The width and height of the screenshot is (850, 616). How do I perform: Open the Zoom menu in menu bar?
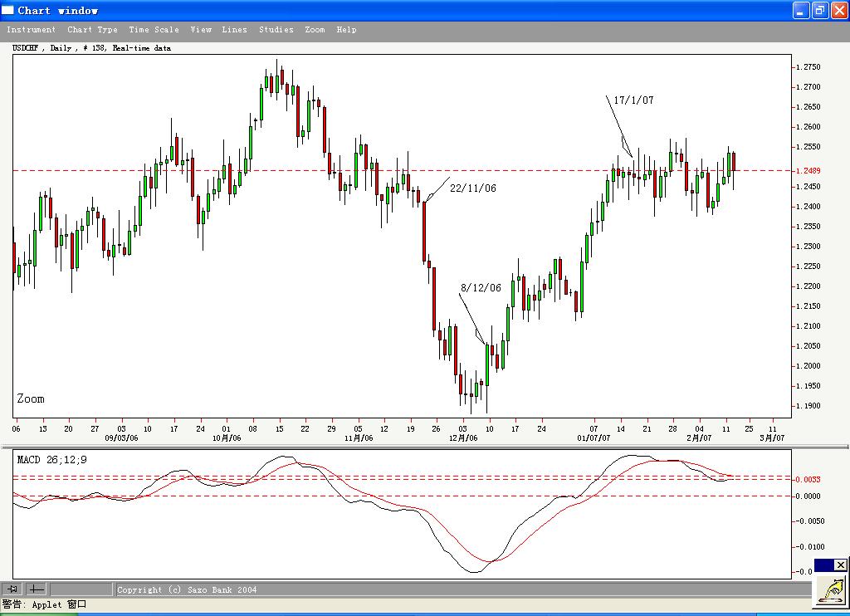click(x=315, y=30)
